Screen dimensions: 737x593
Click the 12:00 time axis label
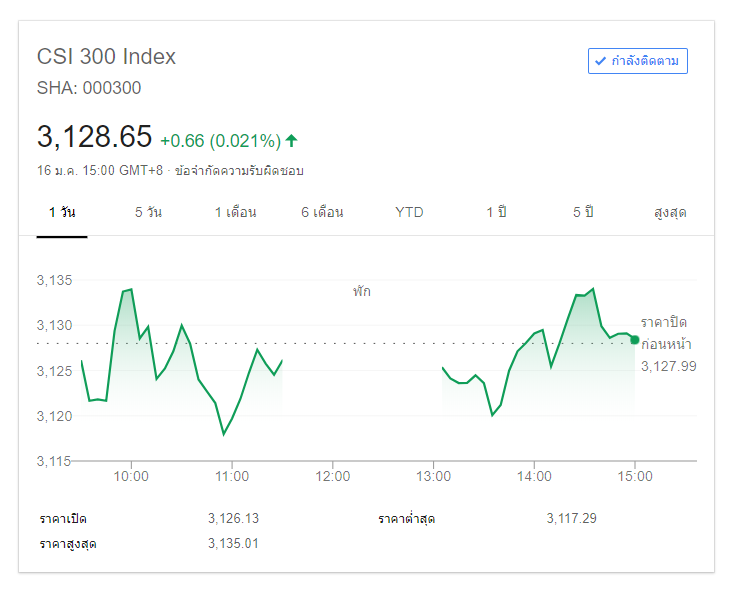pos(333,477)
